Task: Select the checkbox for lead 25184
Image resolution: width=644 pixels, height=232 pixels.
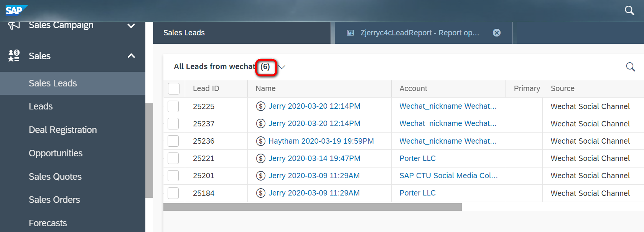Action: [173, 193]
